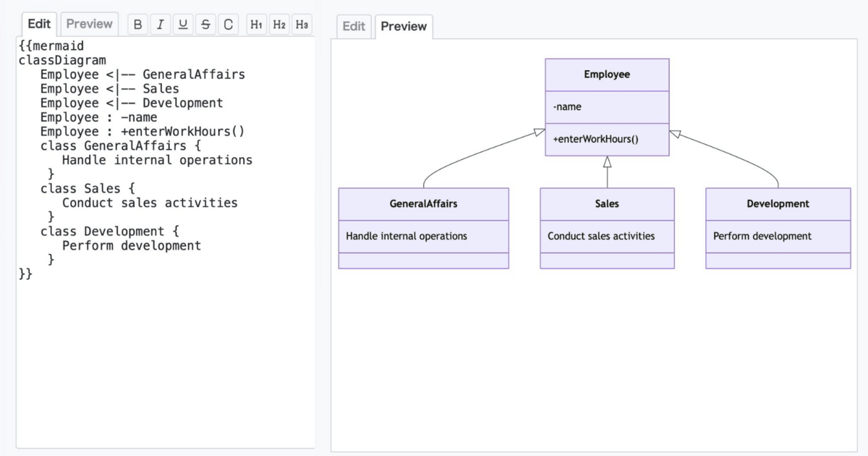Apply underline formatting
Viewport: 868px width, 456px height.
point(183,24)
